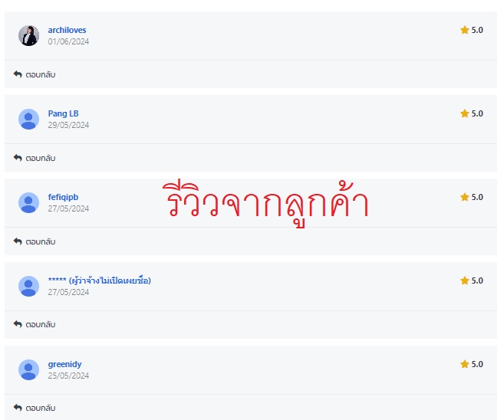
Task: Click the star icon on the anonymous review
Action: 464,281
